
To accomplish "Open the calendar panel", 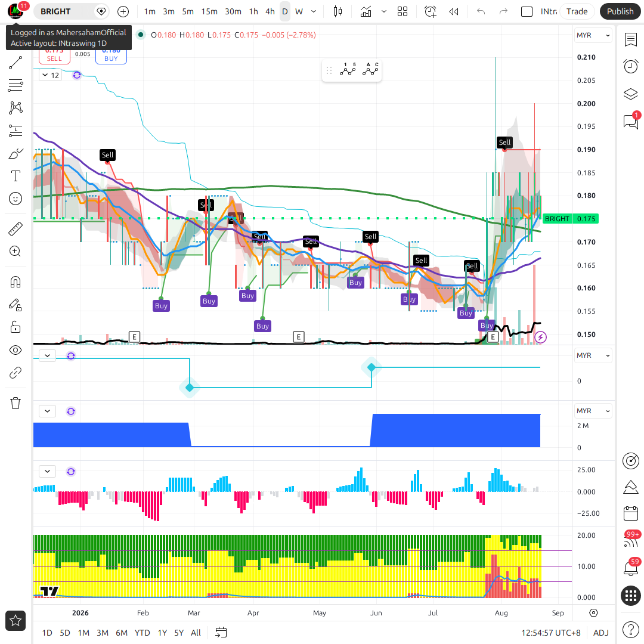I will pos(630,513).
